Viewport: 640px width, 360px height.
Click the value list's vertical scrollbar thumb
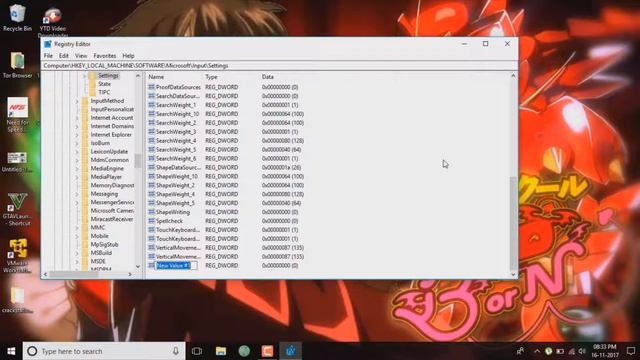click(513, 223)
